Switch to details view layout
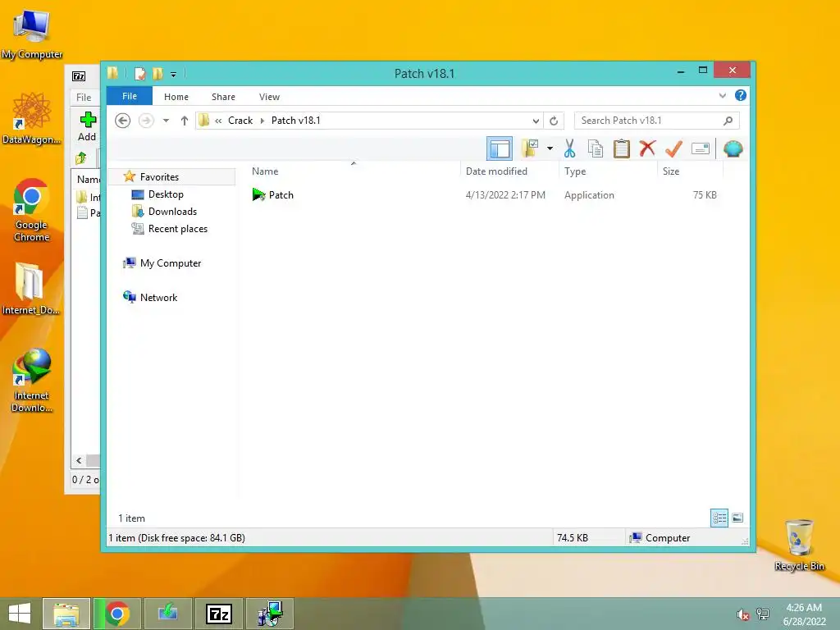 pyautogui.click(x=719, y=518)
